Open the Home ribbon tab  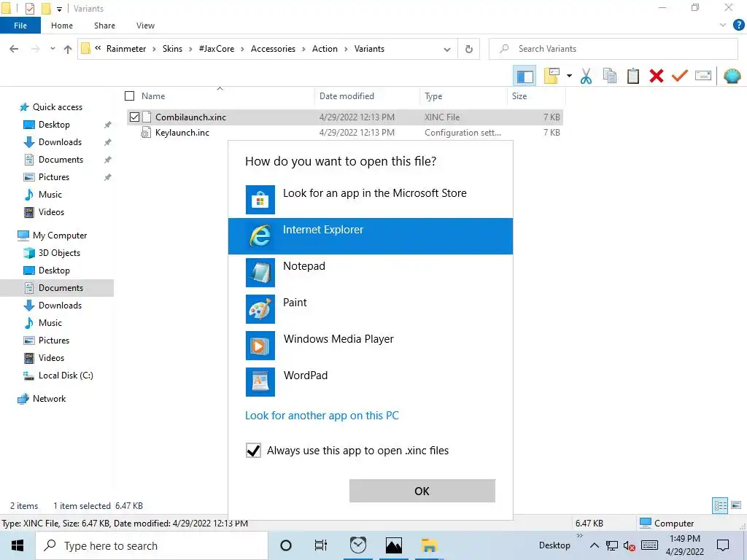62,26
